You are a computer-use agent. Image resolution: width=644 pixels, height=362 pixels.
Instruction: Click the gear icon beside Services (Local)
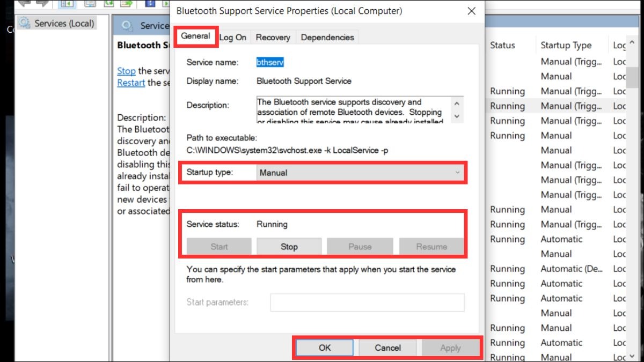[x=24, y=23]
